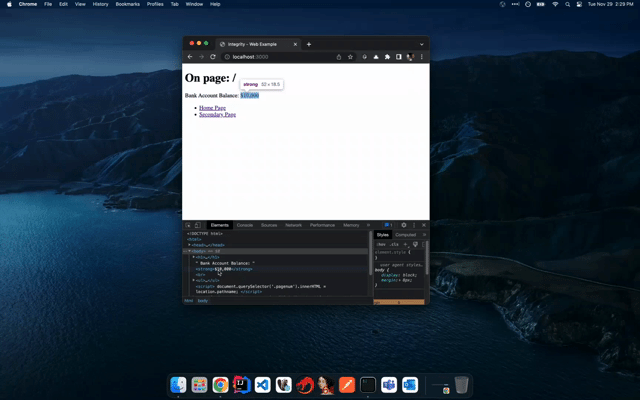The height and width of the screenshot is (400, 640).
Task: Open the Bookmarks menu
Action: pyautogui.click(x=127, y=4)
